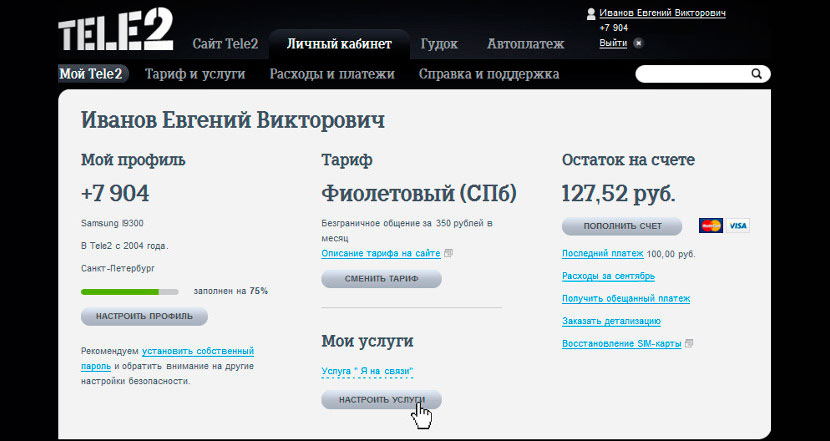This screenshot has width=830, height=441.
Task: Click the profile completion progress bar
Action: click(x=130, y=292)
